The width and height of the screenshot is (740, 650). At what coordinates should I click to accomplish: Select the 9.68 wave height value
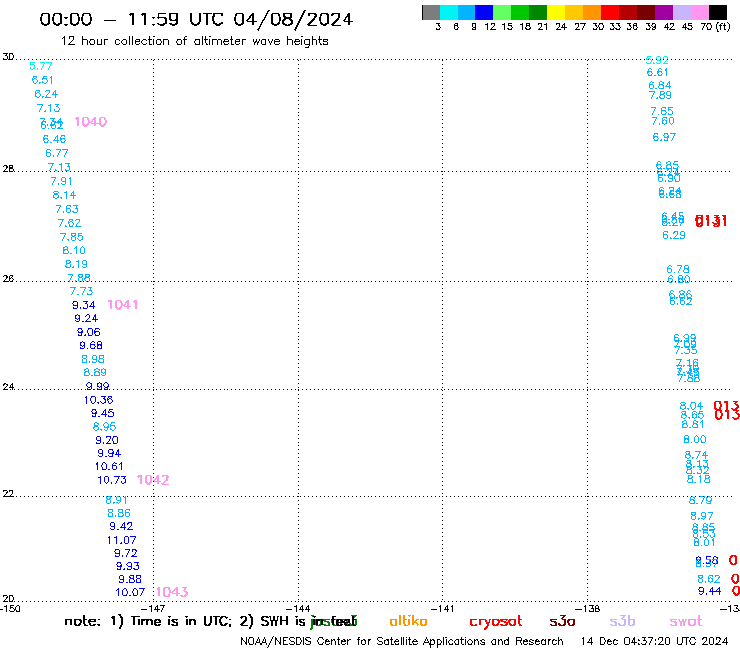91,346
